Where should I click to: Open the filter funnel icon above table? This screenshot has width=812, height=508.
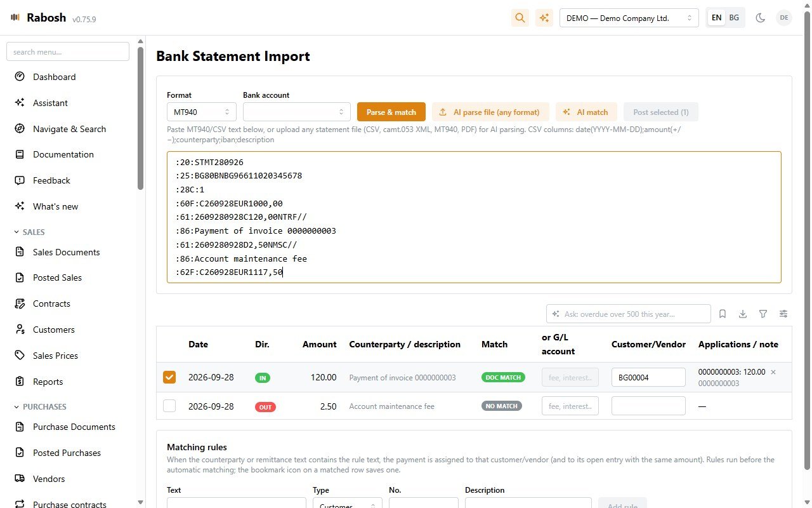tap(763, 314)
